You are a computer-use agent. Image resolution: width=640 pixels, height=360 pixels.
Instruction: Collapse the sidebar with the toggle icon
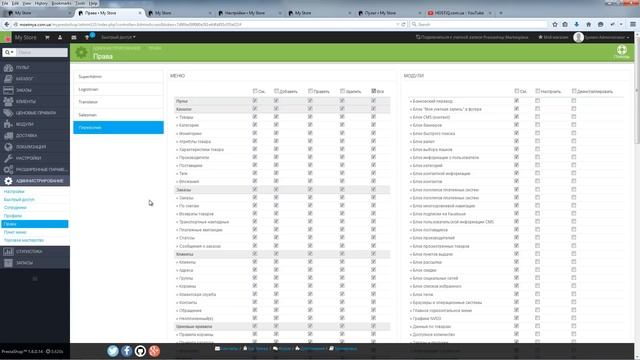point(35,279)
